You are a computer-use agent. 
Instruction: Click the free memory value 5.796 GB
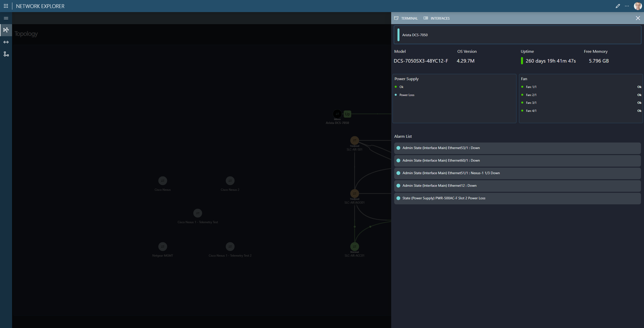(x=599, y=61)
